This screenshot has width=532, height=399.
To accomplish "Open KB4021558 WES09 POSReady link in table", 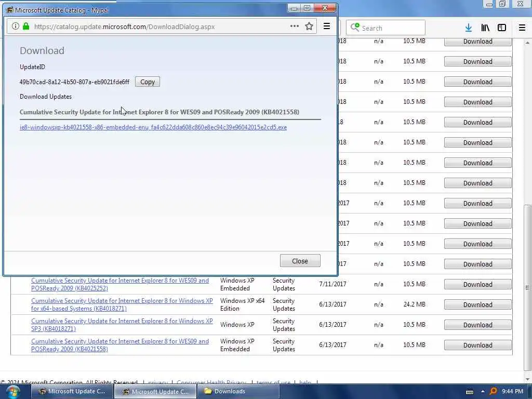I will (120, 345).
